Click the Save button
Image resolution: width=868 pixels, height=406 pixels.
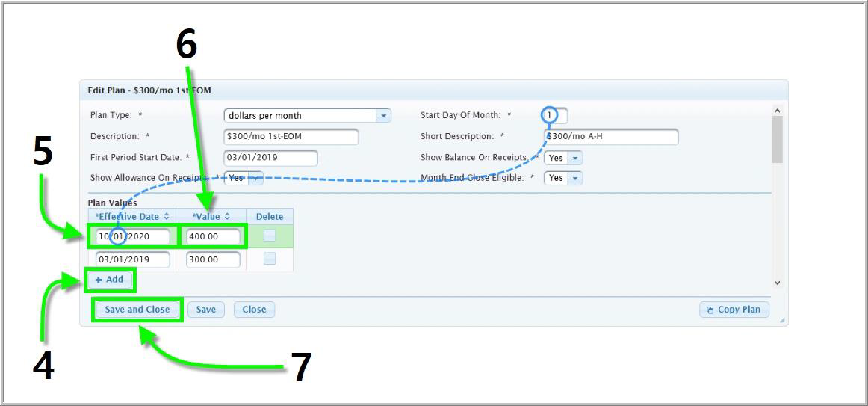pyautogui.click(x=206, y=310)
